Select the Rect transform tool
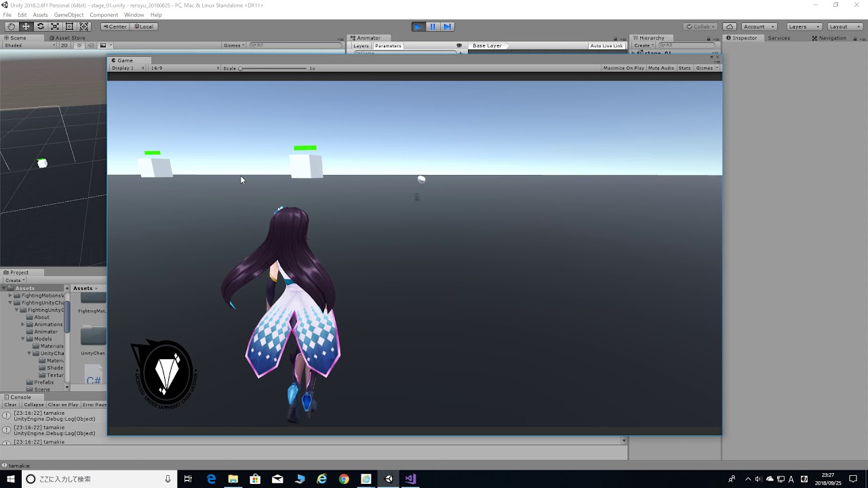 pos(69,26)
